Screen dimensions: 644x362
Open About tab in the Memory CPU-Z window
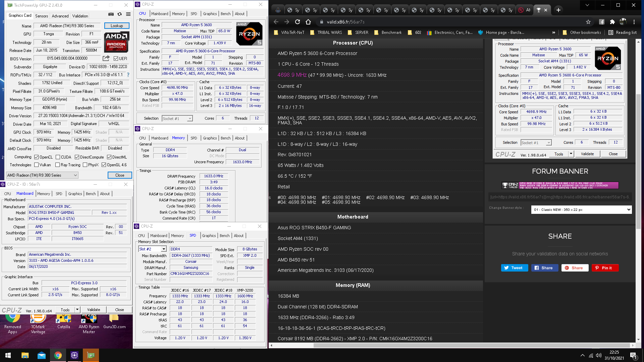(240, 138)
